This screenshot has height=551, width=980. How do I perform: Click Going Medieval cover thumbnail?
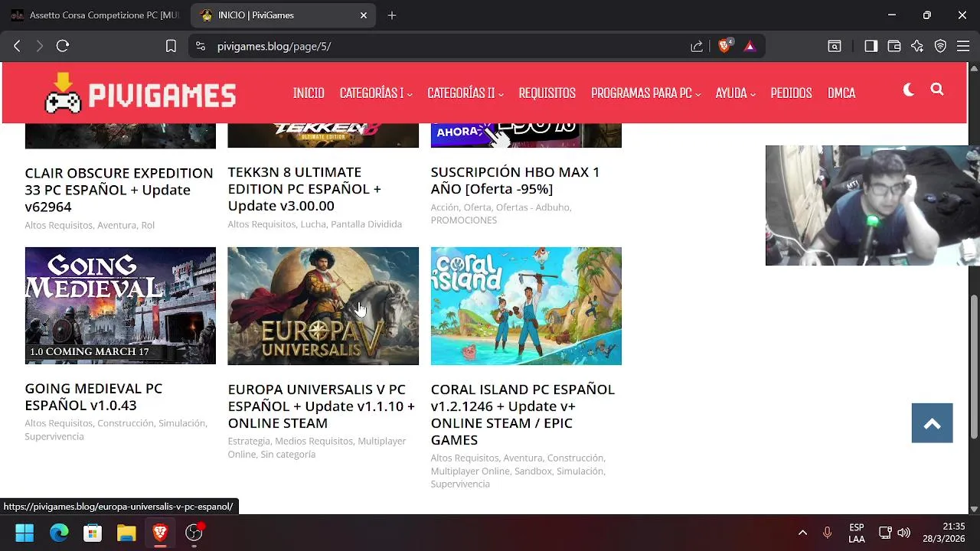click(x=120, y=305)
